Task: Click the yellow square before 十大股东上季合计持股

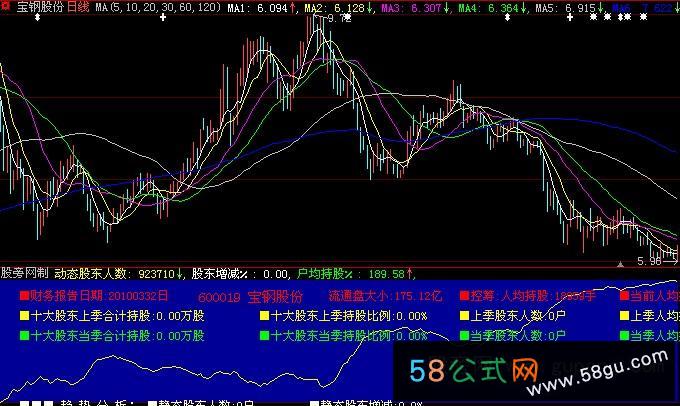Action: (25, 316)
